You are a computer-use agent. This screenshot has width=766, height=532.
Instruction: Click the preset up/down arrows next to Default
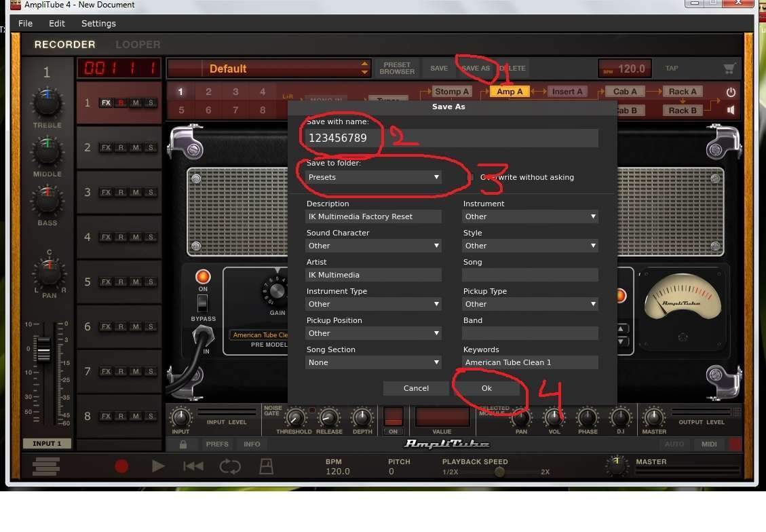(x=364, y=69)
